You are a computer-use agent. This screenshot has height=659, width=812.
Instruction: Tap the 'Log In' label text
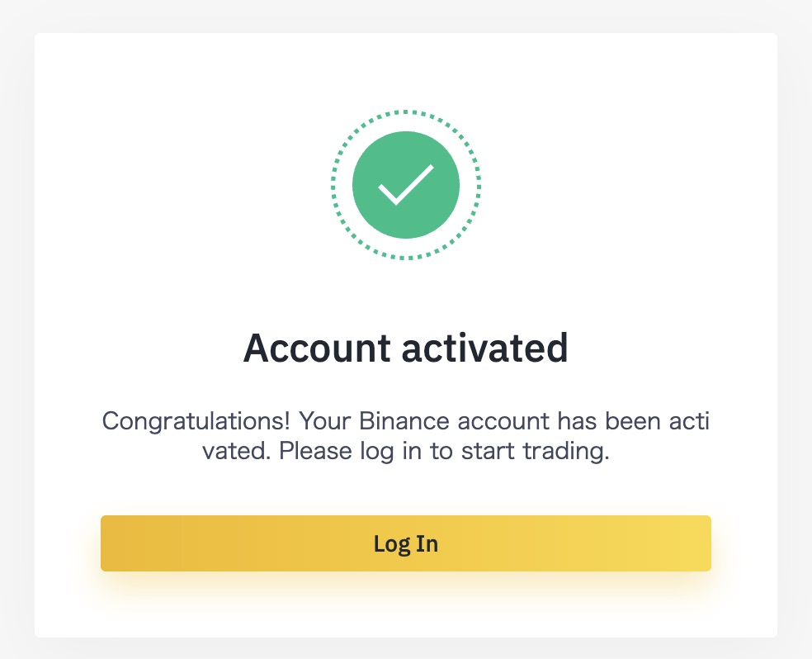pos(405,544)
